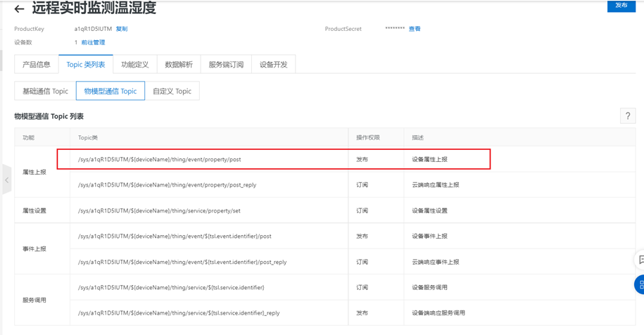Open the question mark help icon
Viewport: 644px width, 335px height.
[628, 116]
